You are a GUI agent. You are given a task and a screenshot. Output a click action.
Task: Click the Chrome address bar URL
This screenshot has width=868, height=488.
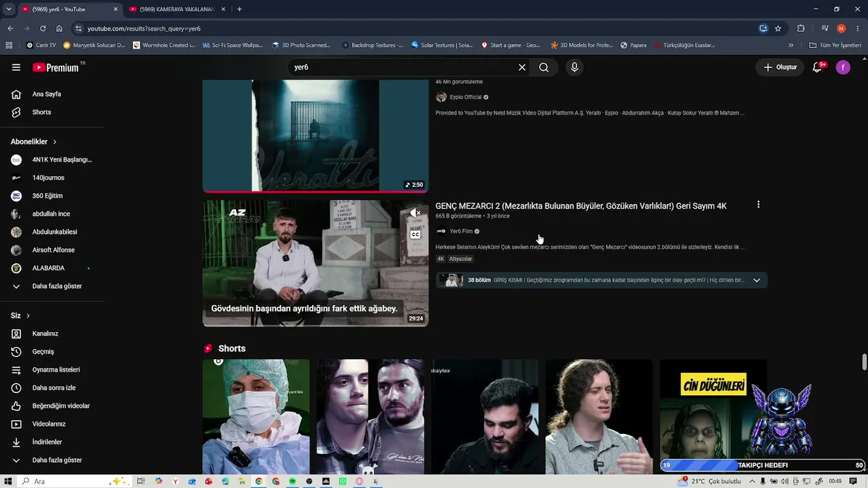(x=144, y=28)
